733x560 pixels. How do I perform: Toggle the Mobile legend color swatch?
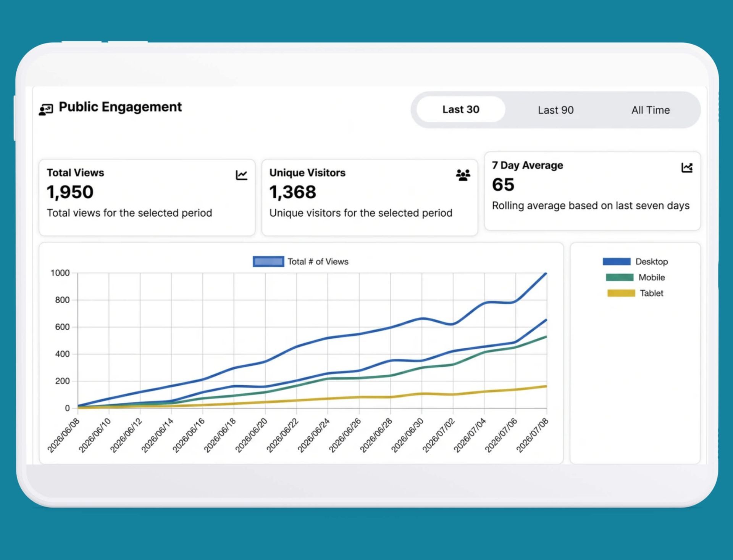coord(620,277)
